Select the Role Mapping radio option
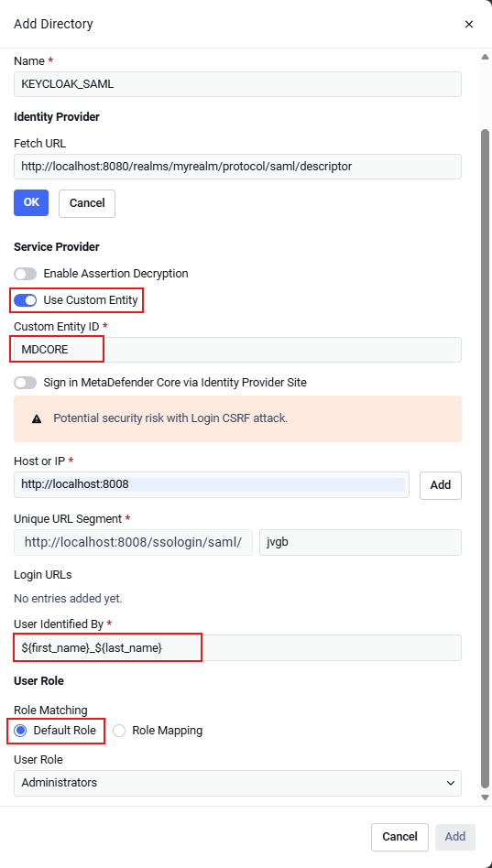This screenshot has width=492, height=868. click(119, 731)
